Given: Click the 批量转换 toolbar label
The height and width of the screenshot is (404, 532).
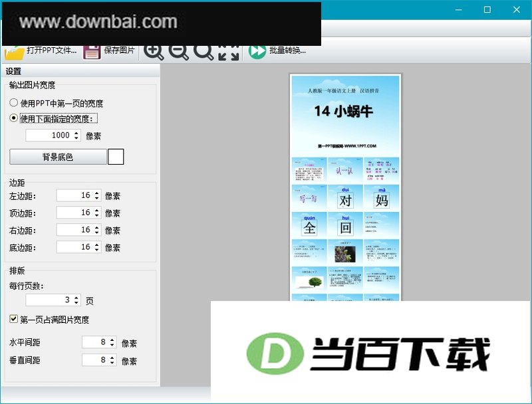Looking at the screenshot, I should pos(288,50).
